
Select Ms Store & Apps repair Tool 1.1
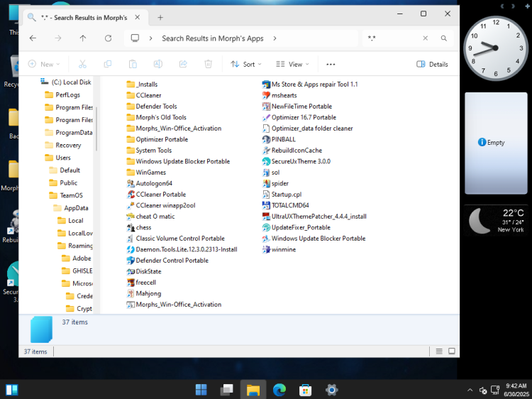click(x=310, y=84)
